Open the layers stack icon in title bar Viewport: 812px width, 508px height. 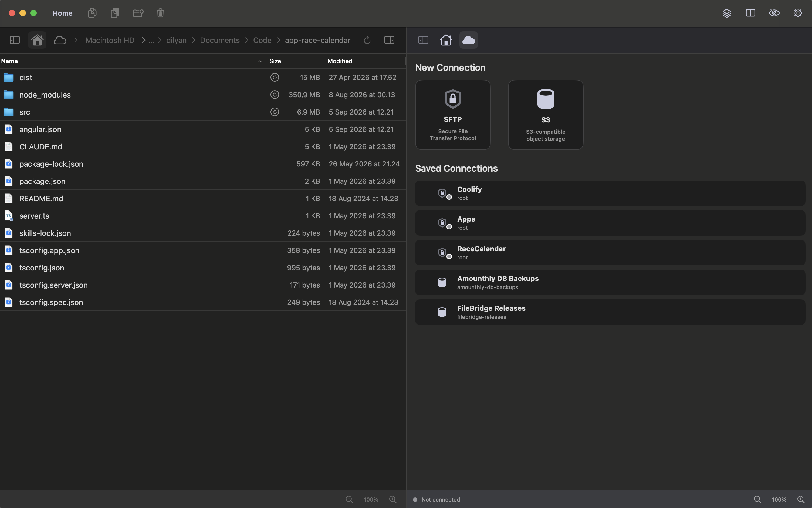(x=726, y=13)
